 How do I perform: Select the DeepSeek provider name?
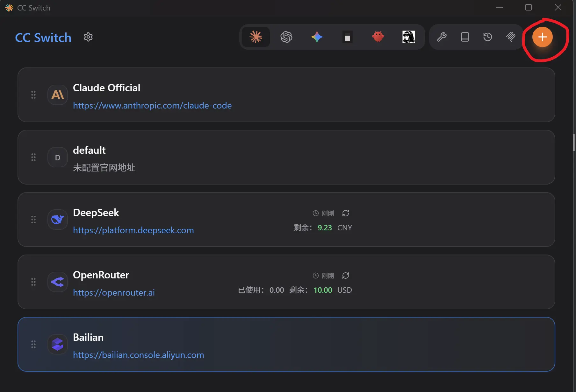(96, 213)
